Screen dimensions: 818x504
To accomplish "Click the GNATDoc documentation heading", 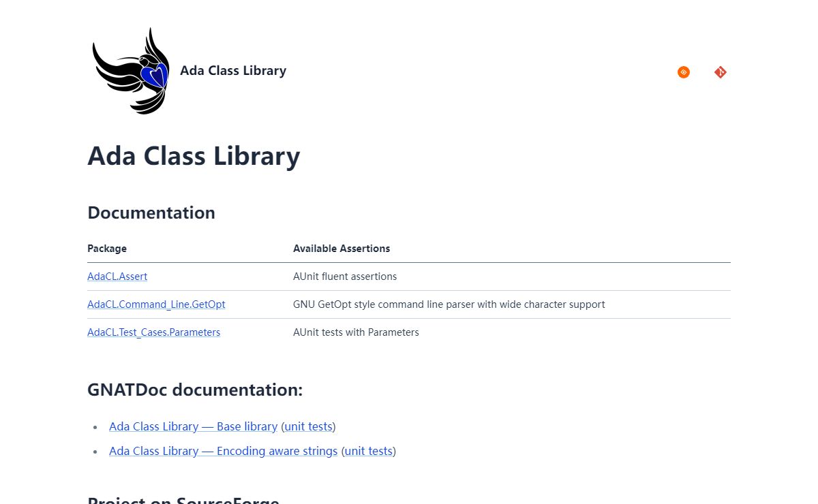I will tap(195, 390).
